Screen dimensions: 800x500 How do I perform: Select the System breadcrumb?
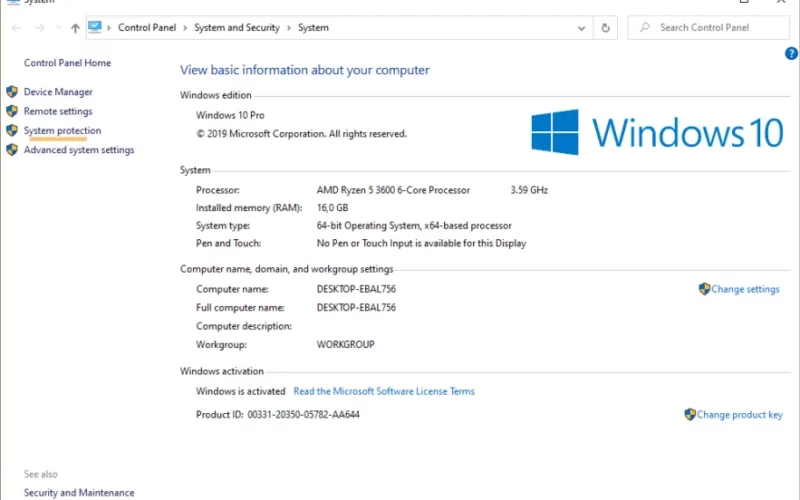pos(313,28)
